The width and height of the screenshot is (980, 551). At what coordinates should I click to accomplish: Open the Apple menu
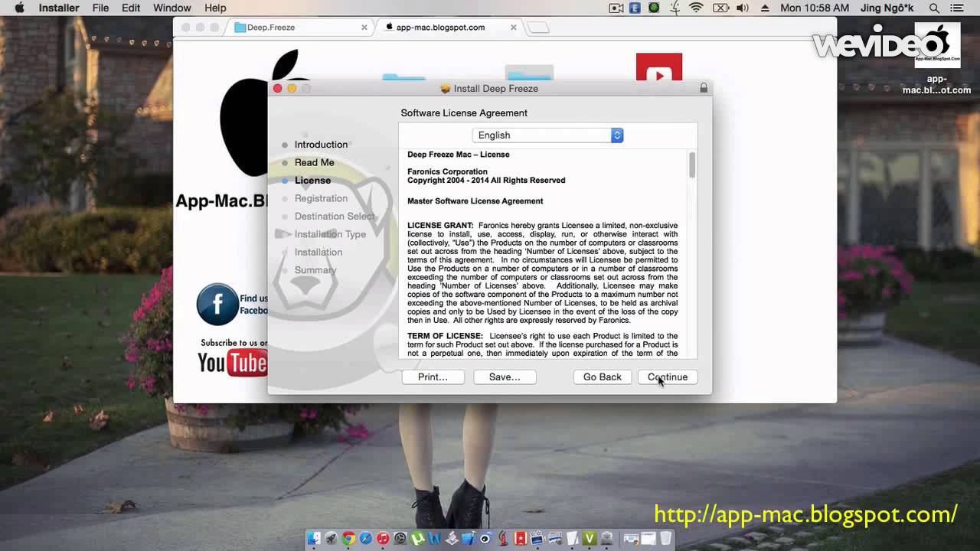point(20,8)
